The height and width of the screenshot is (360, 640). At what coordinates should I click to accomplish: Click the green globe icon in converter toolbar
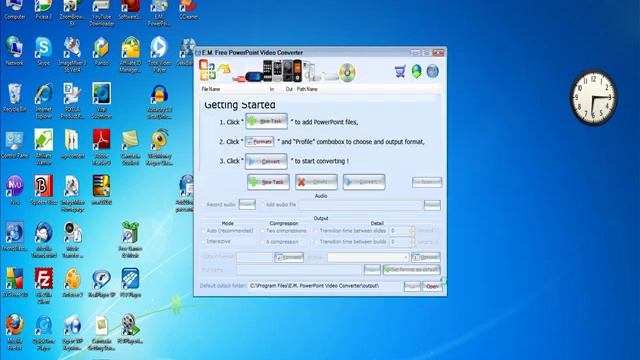tap(416, 71)
